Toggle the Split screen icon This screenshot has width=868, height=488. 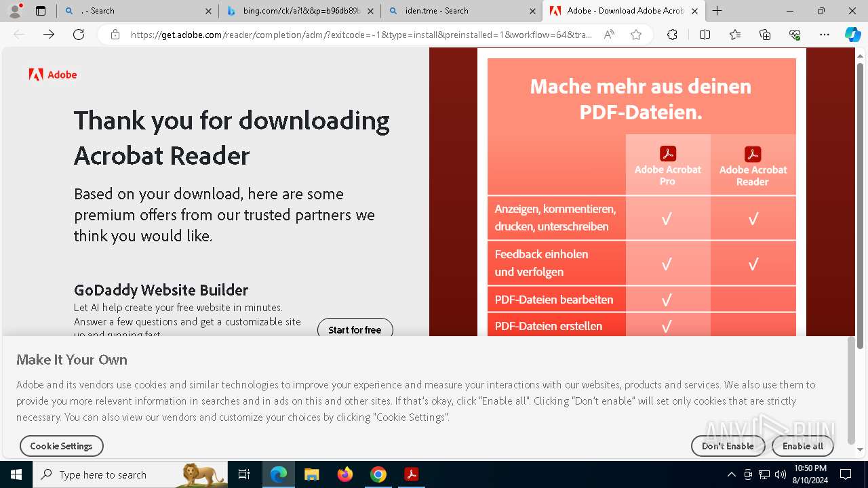[x=705, y=35]
